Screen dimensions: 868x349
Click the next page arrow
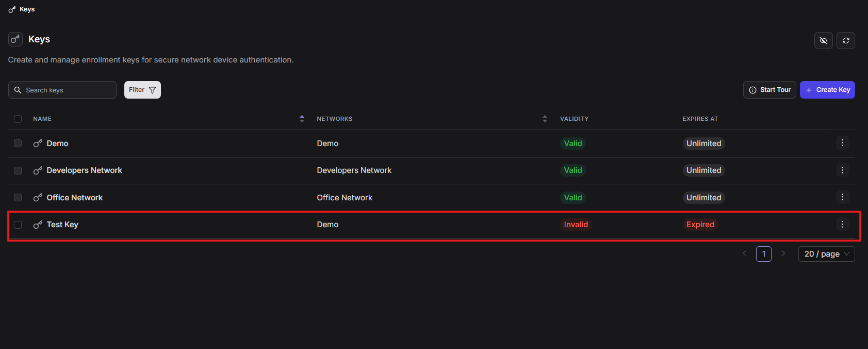(783, 253)
